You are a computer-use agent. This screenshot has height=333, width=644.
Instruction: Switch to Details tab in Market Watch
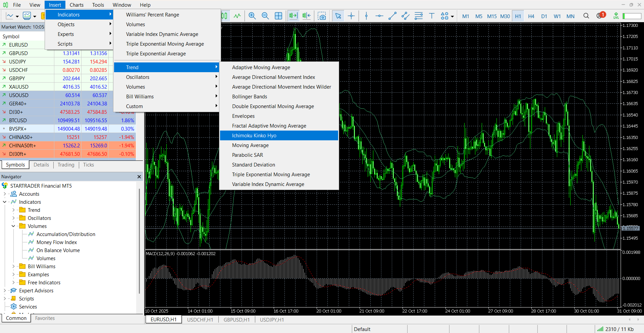41,165
